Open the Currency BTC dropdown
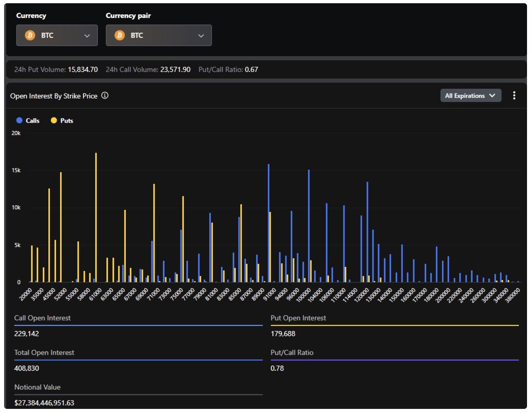Screen dimensions: 532x413 [57, 35]
